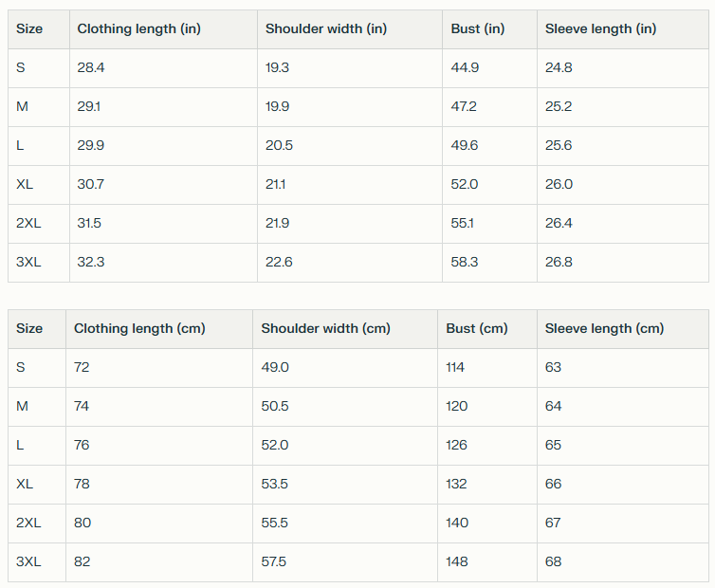The width and height of the screenshot is (715, 588).
Task: Click the "Clothing length (in)" column header
Action: point(138,29)
